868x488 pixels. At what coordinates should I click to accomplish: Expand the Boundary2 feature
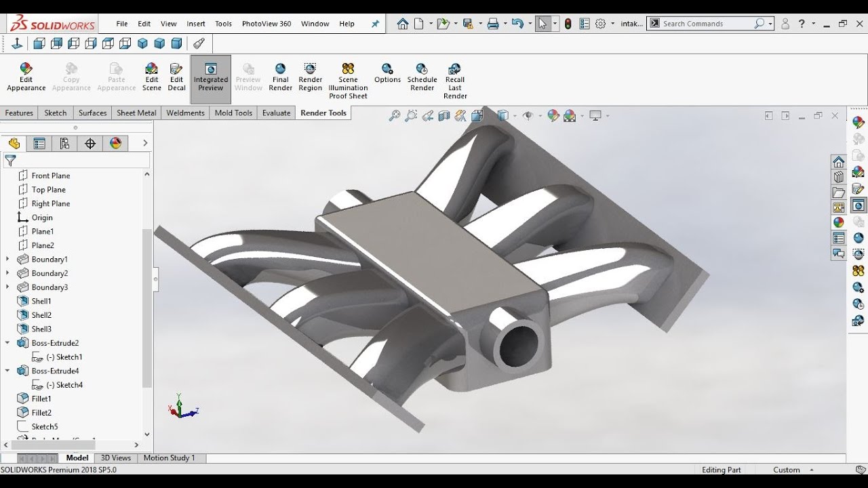point(7,273)
